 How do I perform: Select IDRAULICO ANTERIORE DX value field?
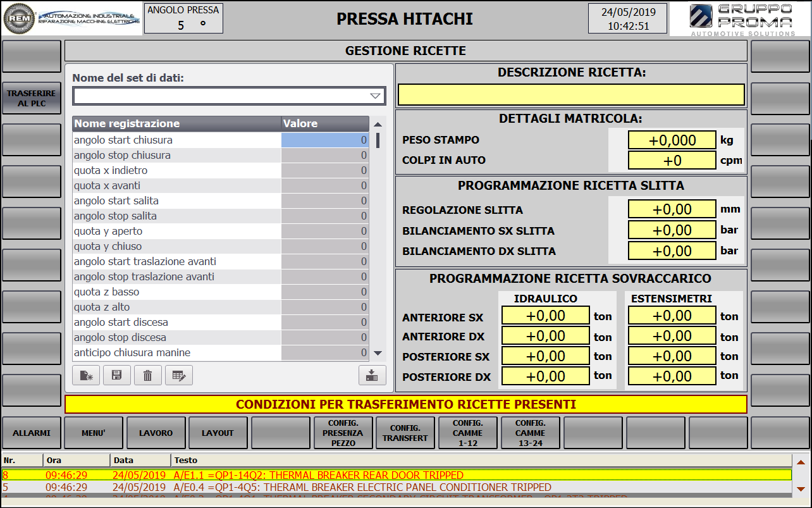(546, 336)
